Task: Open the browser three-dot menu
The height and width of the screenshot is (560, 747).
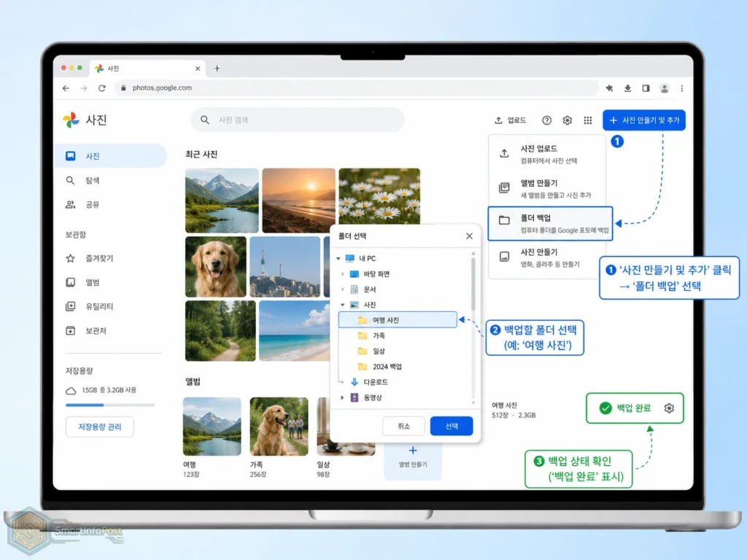Action: tap(682, 88)
